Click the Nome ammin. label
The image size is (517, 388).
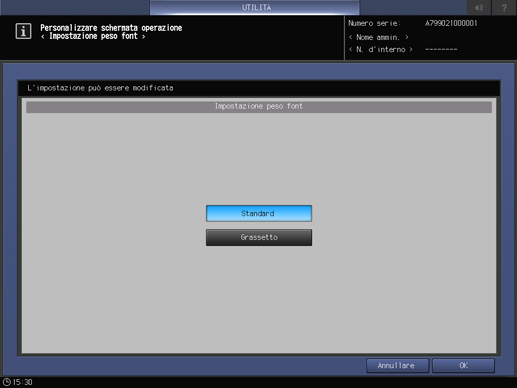tap(378, 37)
